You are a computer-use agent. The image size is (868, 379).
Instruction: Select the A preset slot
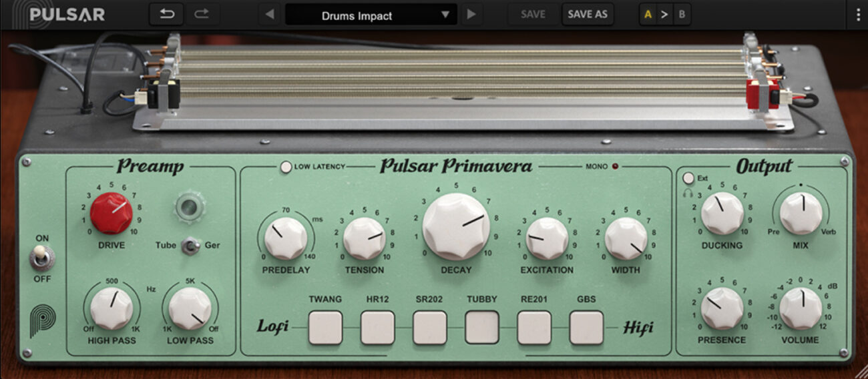(x=647, y=14)
